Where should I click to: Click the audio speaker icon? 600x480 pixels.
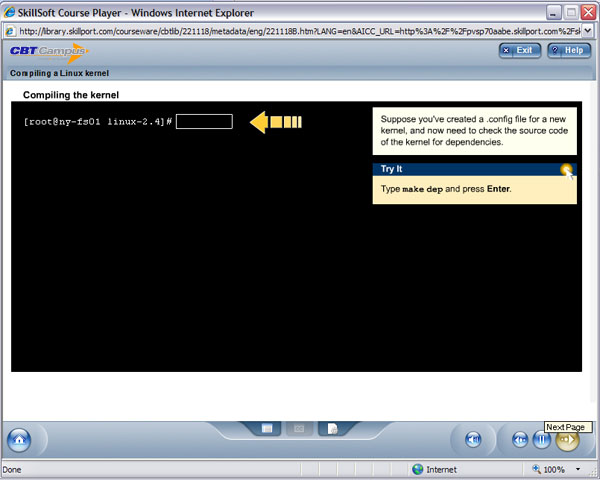474,440
